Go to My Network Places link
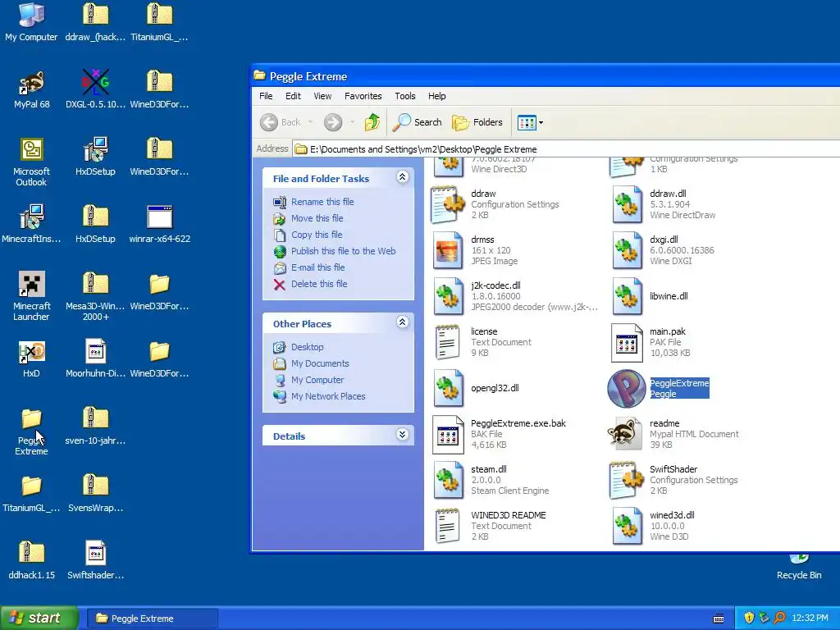 [x=328, y=396]
